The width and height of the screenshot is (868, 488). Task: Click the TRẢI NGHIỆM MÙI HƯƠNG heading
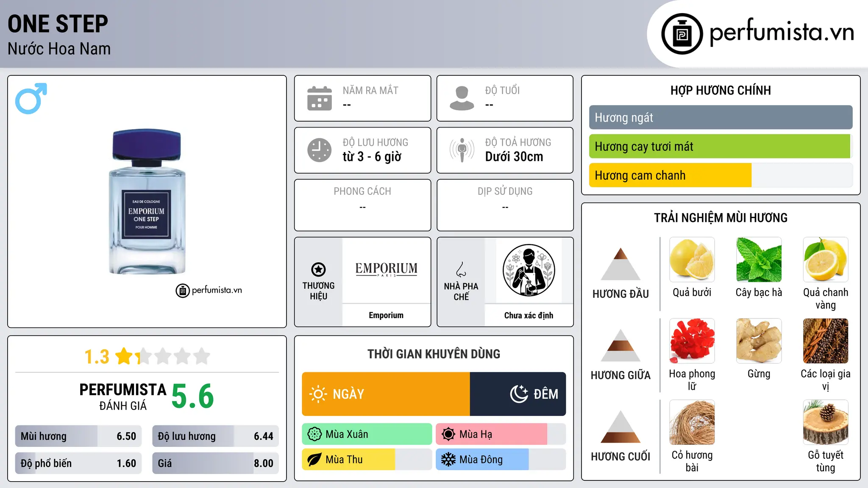click(721, 218)
